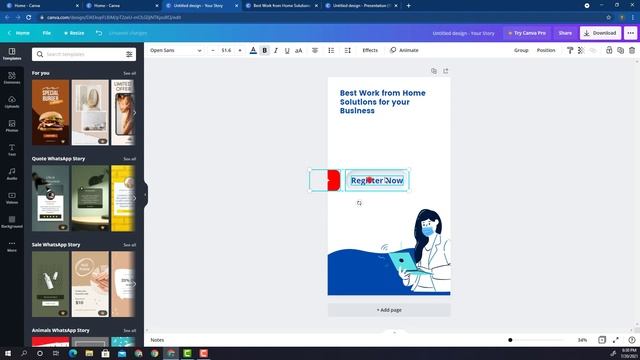Click the add page icon above canvas

click(446, 71)
